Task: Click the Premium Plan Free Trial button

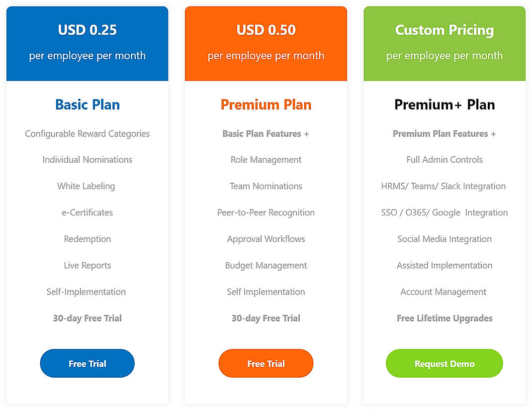Action: pos(266,363)
